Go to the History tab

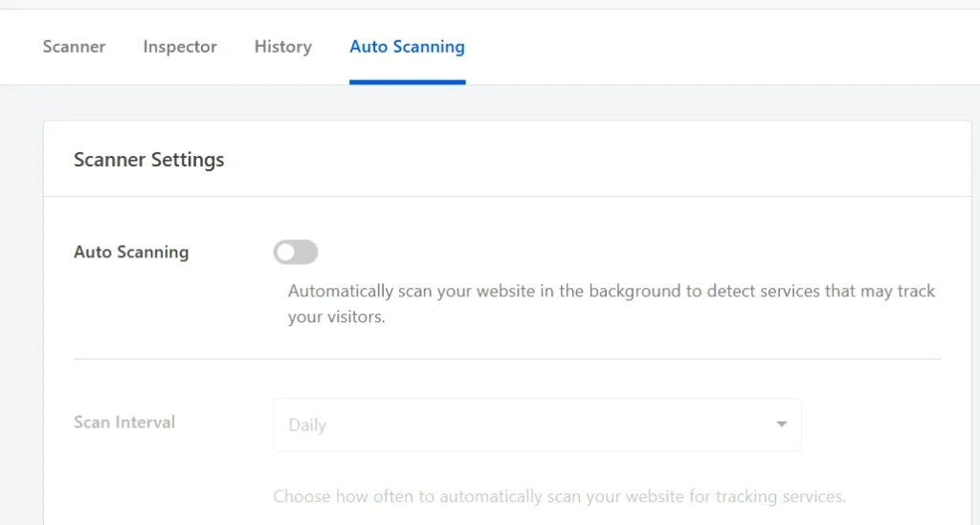[x=283, y=47]
